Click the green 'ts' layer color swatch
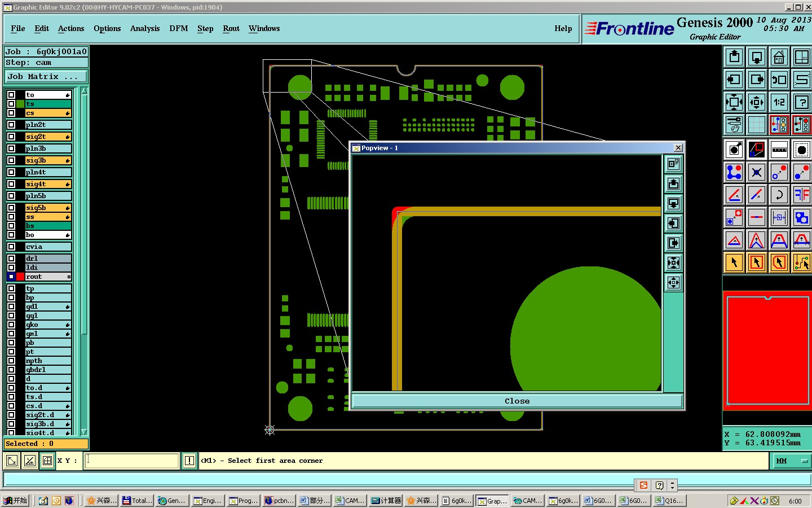Screen dimensions: 812x508 click(x=20, y=104)
